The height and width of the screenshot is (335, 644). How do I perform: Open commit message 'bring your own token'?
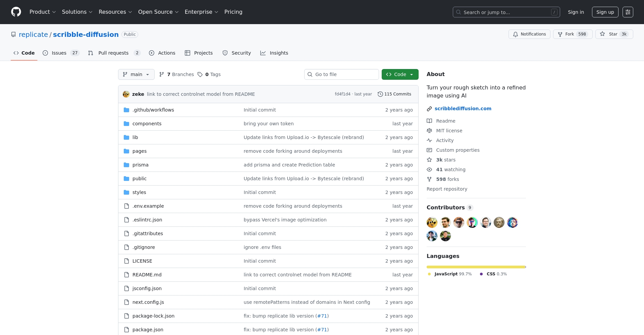[269, 124]
